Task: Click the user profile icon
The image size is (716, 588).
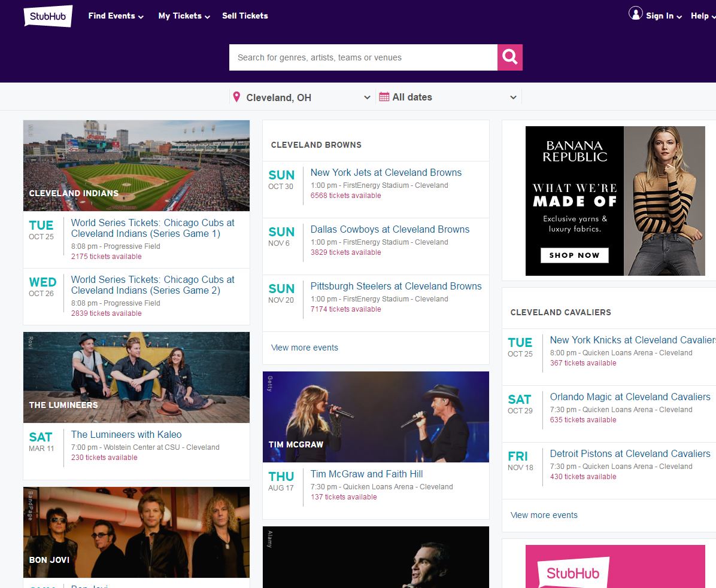Action: 635,14
